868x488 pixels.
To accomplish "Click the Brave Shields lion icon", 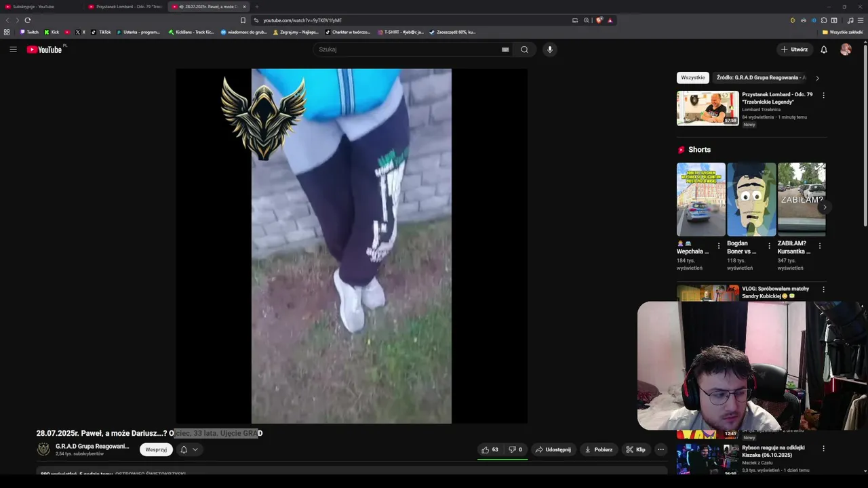I will (x=599, y=20).
